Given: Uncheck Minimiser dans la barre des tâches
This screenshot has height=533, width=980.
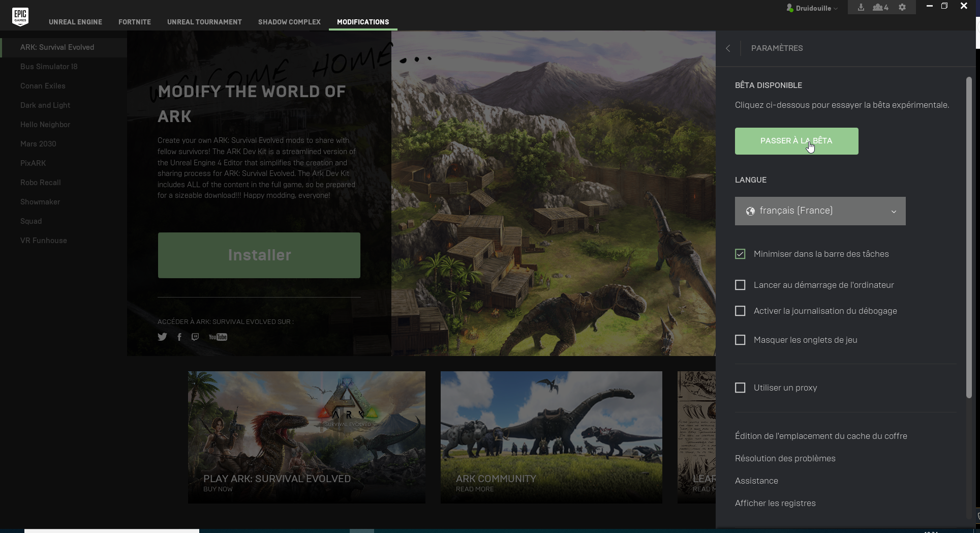Looking at the screenshot, I should point(740,254).
